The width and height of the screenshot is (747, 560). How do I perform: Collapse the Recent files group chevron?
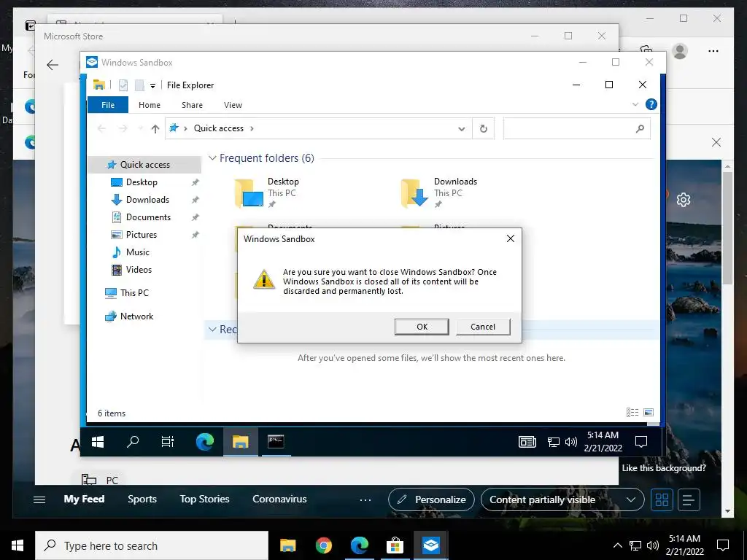click(212, 330)
